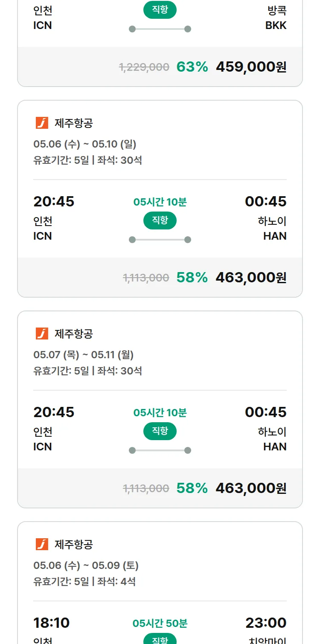
Task: Click Jeju Air logo on 05.06–05.10 card
Action: [42, 123]
